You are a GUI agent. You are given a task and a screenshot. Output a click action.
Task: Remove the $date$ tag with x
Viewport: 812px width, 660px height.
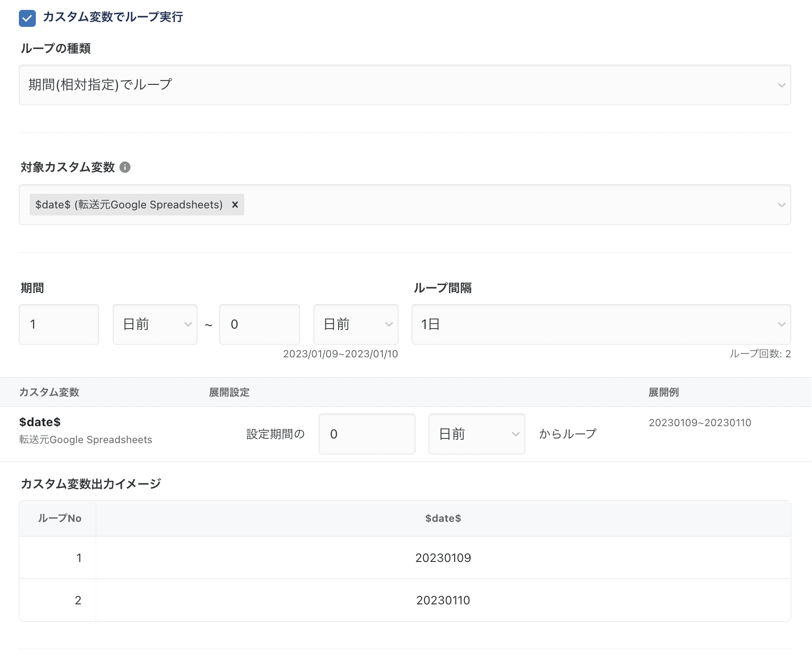point(235,205)
